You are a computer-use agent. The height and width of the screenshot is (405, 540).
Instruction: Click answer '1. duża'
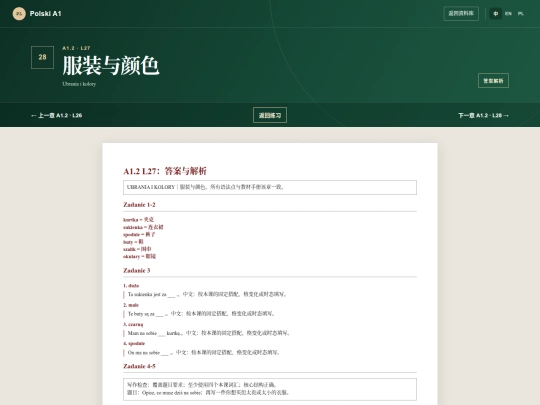click(x=131, y=285)
